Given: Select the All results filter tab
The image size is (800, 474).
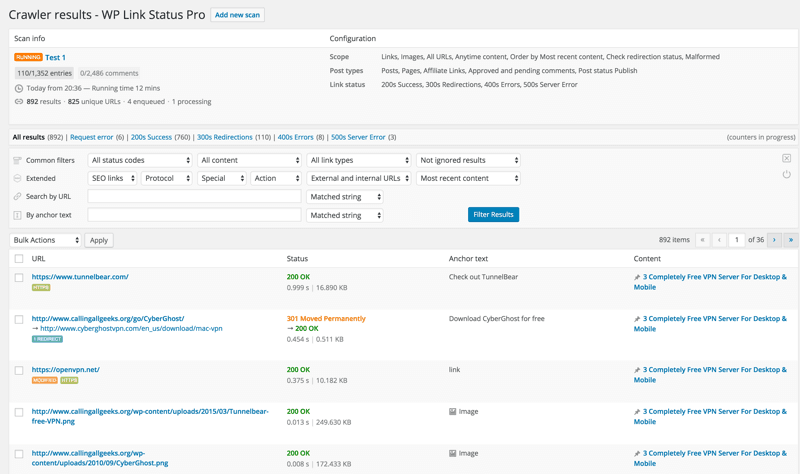Looking at the screenshot, I should [x=29, y=137].
